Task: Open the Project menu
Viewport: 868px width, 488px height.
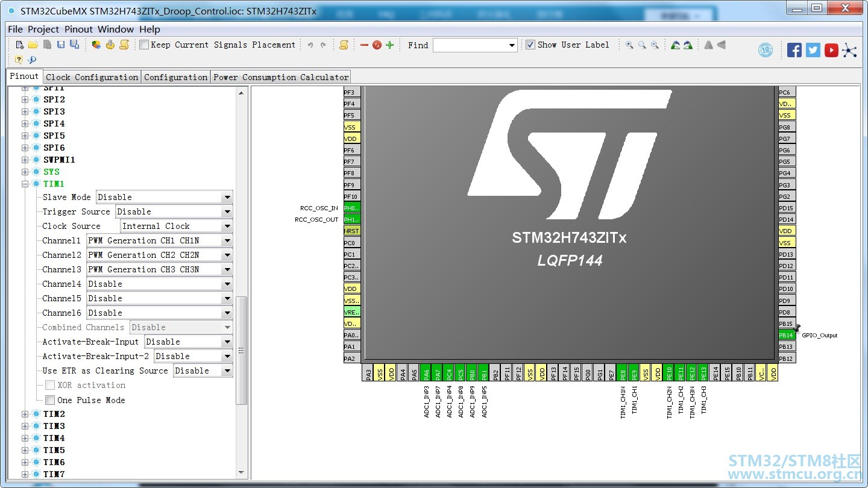Action: point(43,29)
